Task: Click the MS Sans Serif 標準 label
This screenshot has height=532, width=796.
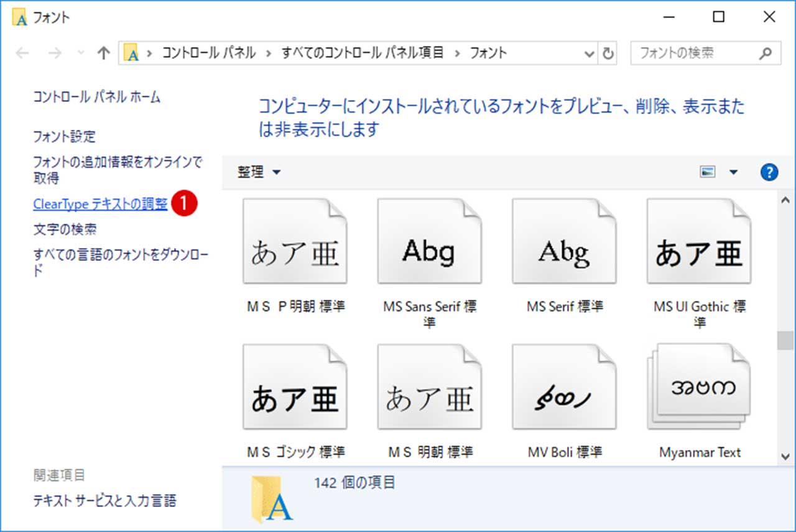Action: tap(430, 314)
